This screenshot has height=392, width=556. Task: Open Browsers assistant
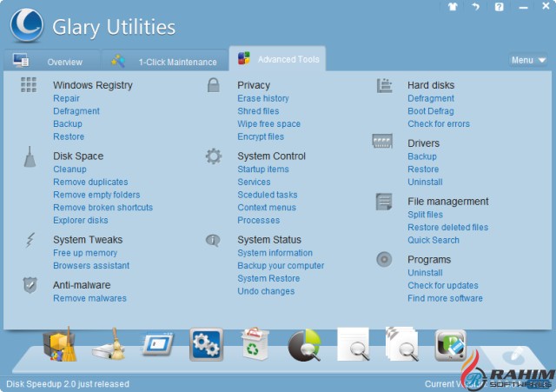[x=91, y=266]
